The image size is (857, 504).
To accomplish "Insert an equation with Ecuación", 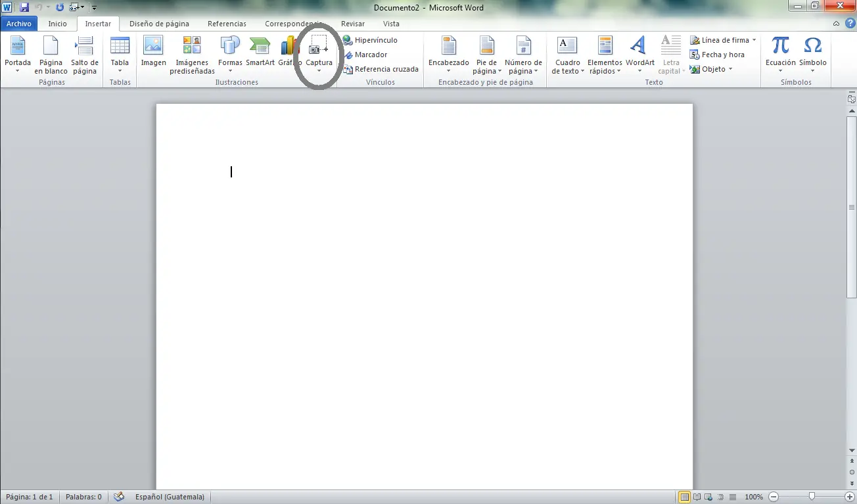I will point(780,55).
